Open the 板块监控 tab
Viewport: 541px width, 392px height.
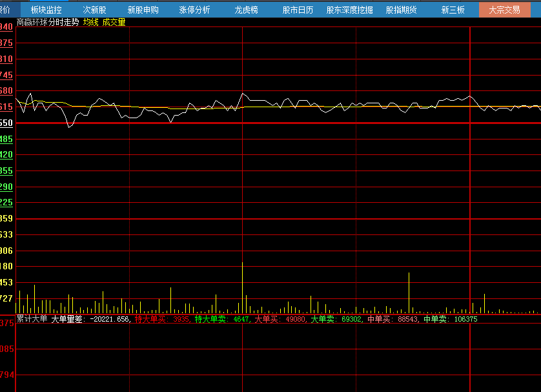click(x=46, y=10)
